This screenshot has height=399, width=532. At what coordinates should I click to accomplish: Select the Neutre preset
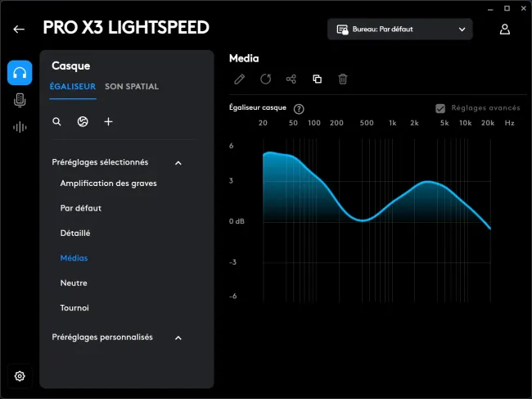(x=74, y=283)
